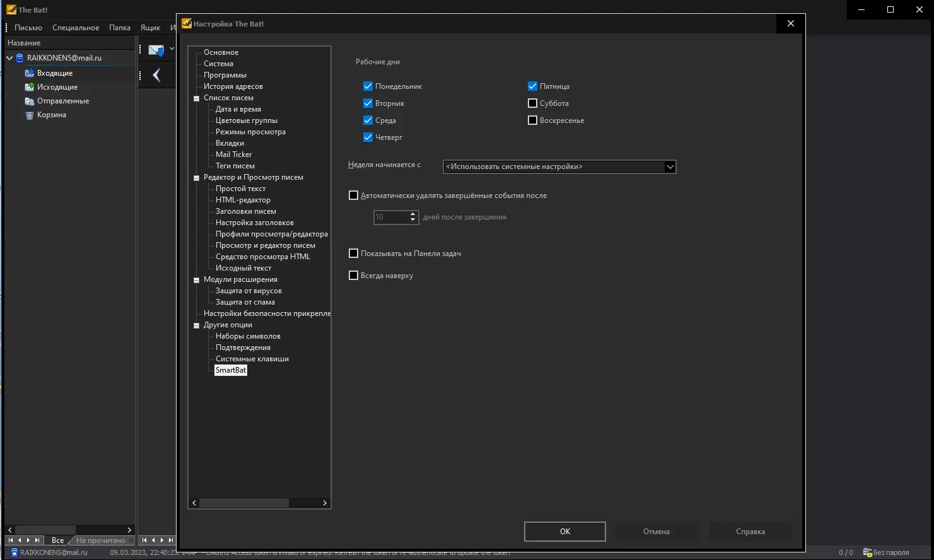Click the account icon in the status bar
This screenshot has width=934, height=560.
tap(14, 552)
